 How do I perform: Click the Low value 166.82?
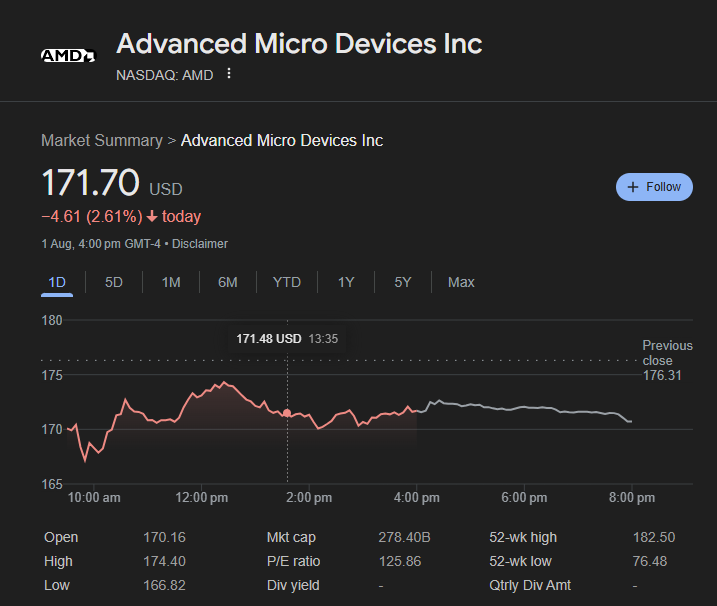165,585
